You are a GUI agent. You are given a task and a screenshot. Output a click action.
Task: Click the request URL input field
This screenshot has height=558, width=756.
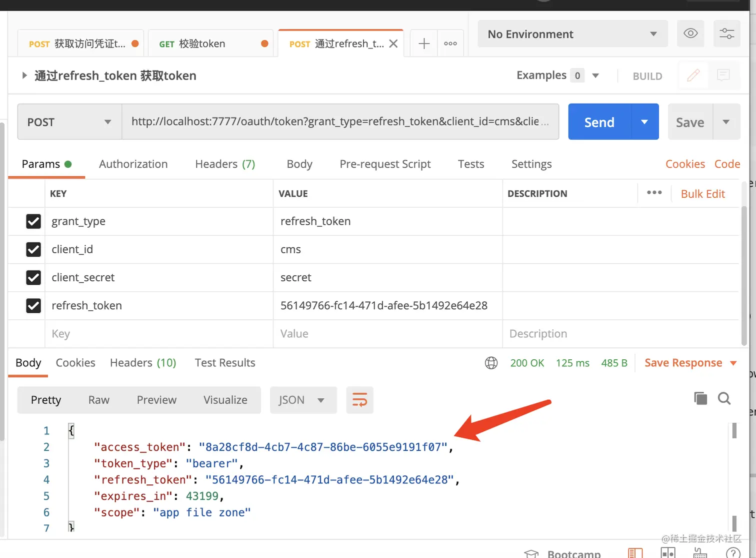[340, 122]
